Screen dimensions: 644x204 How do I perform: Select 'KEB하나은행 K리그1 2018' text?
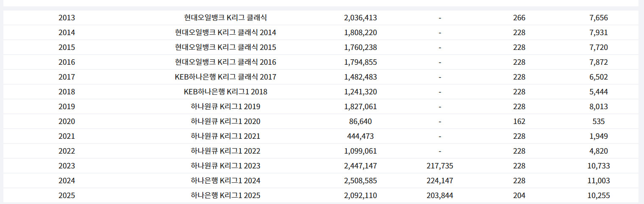pos(225,92)
